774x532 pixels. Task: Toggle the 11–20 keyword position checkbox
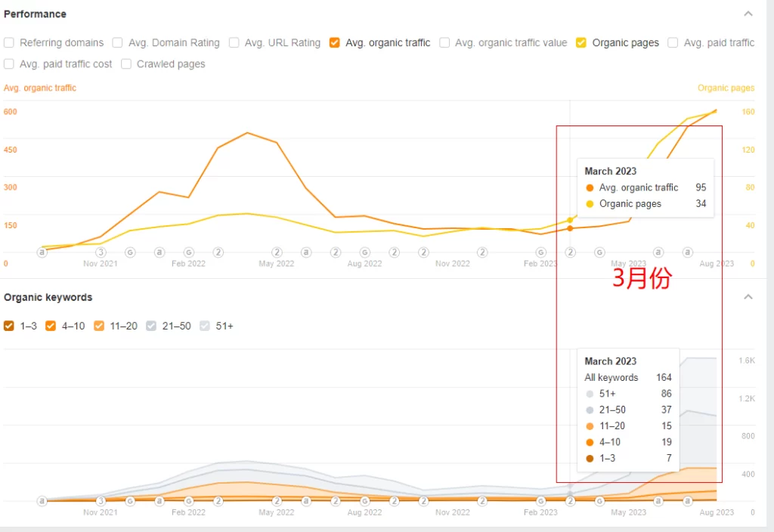[x=99, y=326]
